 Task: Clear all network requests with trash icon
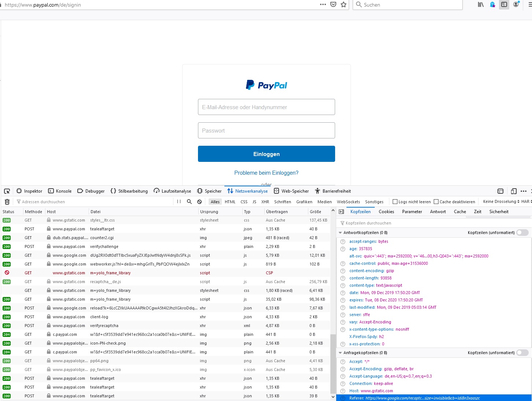point(7,201)
